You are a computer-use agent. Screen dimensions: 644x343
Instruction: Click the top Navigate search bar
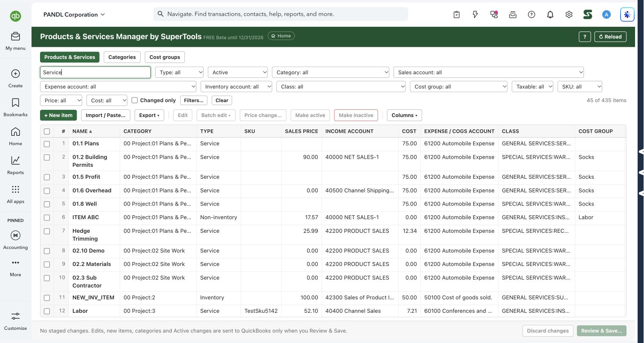[x=281, y=14]
